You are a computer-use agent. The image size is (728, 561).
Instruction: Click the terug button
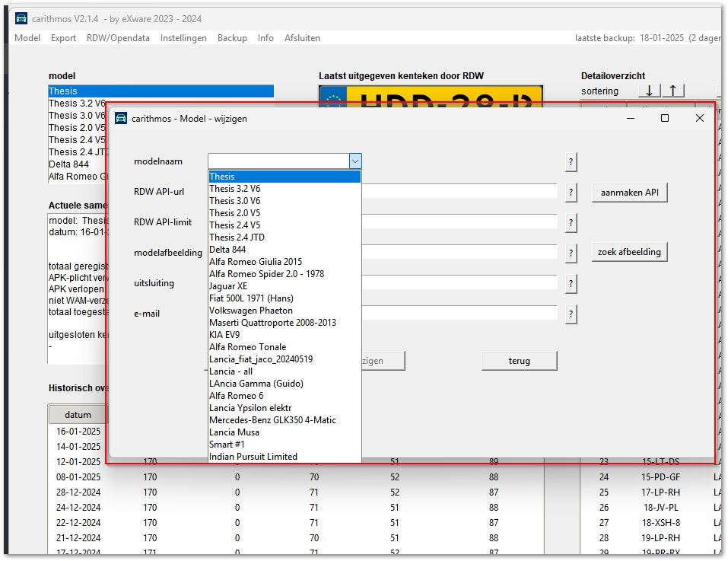pos(519,361)
